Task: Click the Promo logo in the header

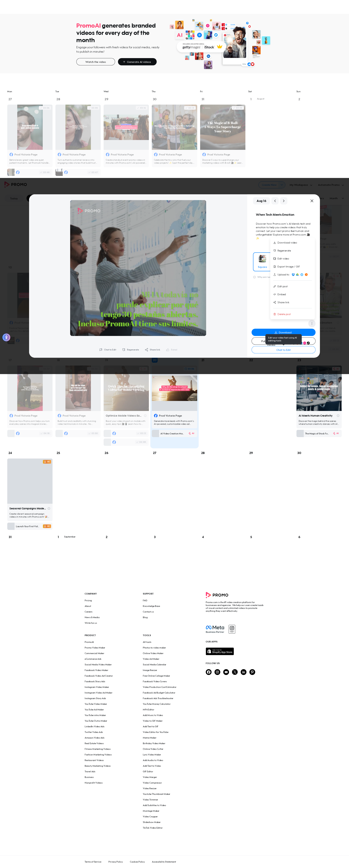Action: click(15, 184)
